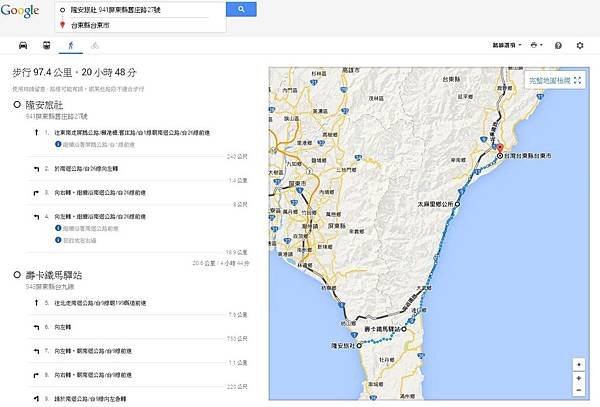
Task: Click the grey walking caution notice text
Action: pyautogui.click(x=78, y=89)
